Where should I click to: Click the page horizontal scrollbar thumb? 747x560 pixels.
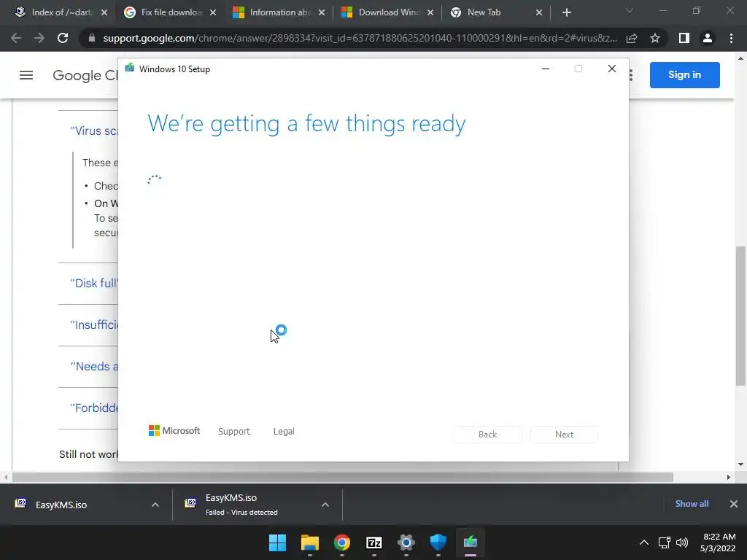coord(343,477)
